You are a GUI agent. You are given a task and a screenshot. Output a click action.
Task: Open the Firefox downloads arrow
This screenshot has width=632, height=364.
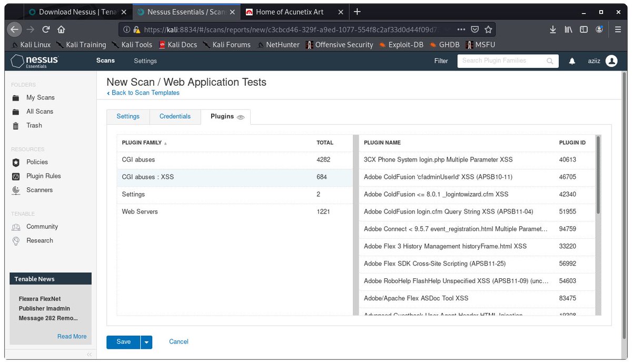click(552, 29)
